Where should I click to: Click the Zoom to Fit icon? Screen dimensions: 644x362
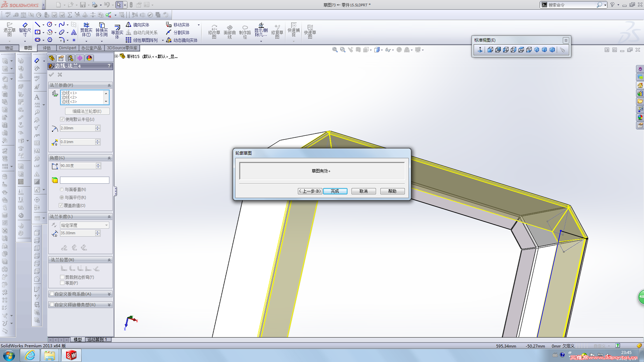(x=335, y=50)
